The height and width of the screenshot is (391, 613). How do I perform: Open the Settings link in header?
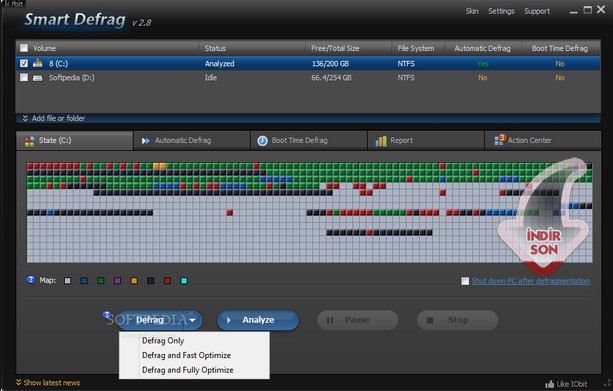(x=501, y=11)
